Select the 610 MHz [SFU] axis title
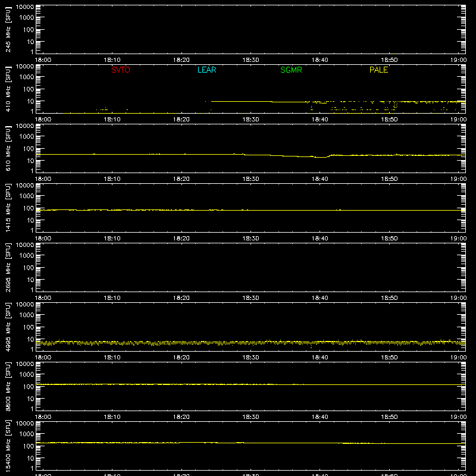The height and width of the screenshot is (476, 476). pyautogui.click(x=8, y=148)
